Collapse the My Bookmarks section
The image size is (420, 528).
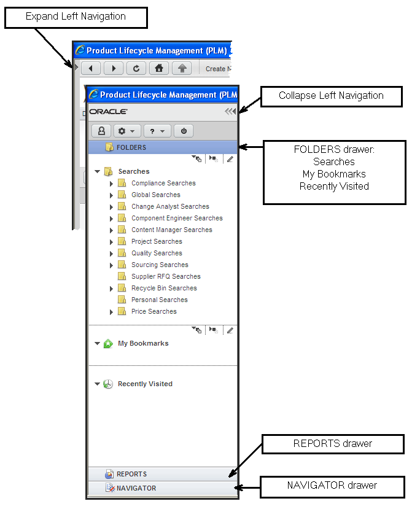[x=98, y=343]
